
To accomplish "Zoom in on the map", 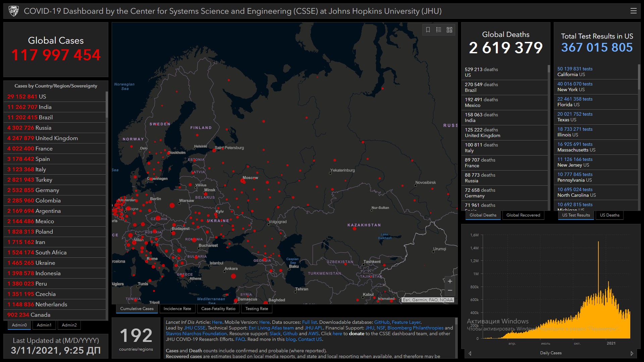I will click(450, 281).
